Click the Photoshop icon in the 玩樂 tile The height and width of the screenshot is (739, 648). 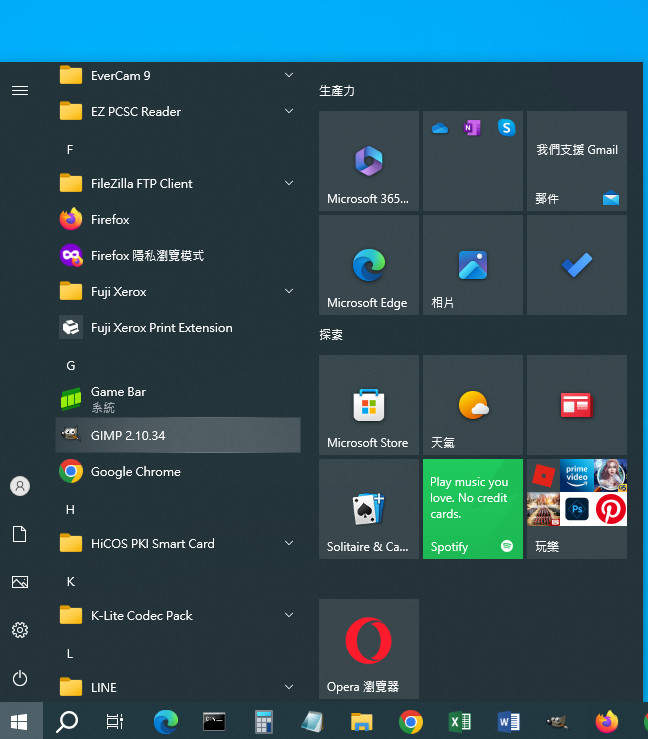pyautogui.click(x=577, y=509)
